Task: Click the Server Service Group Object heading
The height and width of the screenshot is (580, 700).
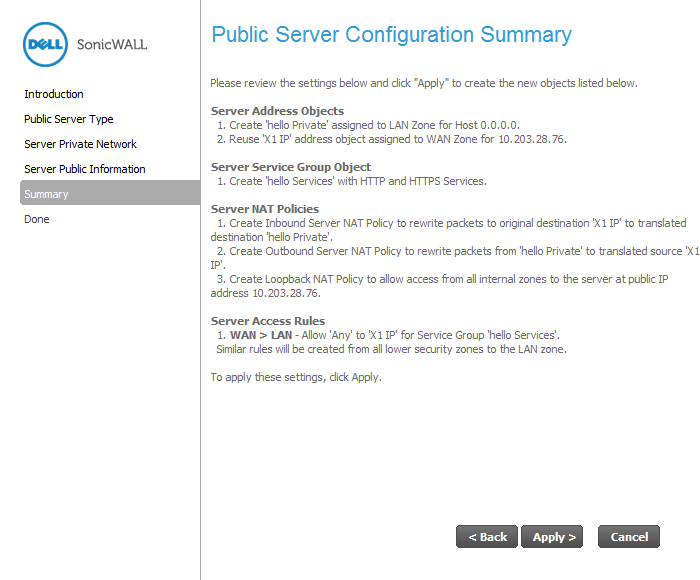Action: coord(291,167)
